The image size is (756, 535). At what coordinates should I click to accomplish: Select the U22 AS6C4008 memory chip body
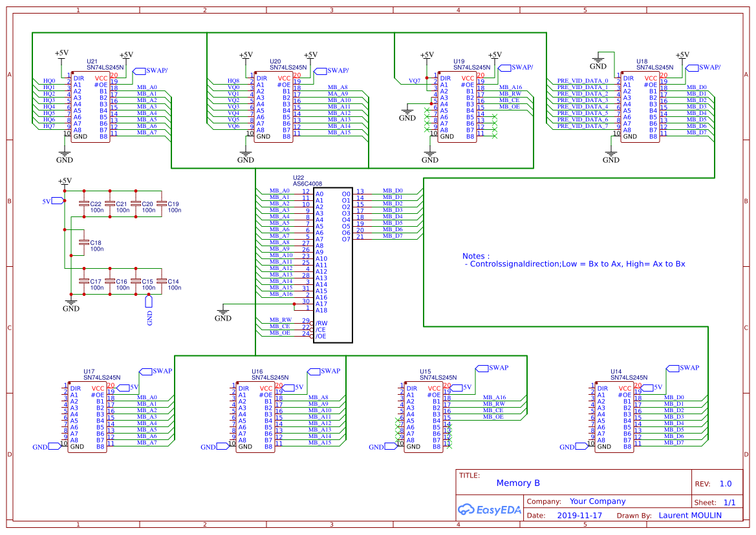coord(332,265)
